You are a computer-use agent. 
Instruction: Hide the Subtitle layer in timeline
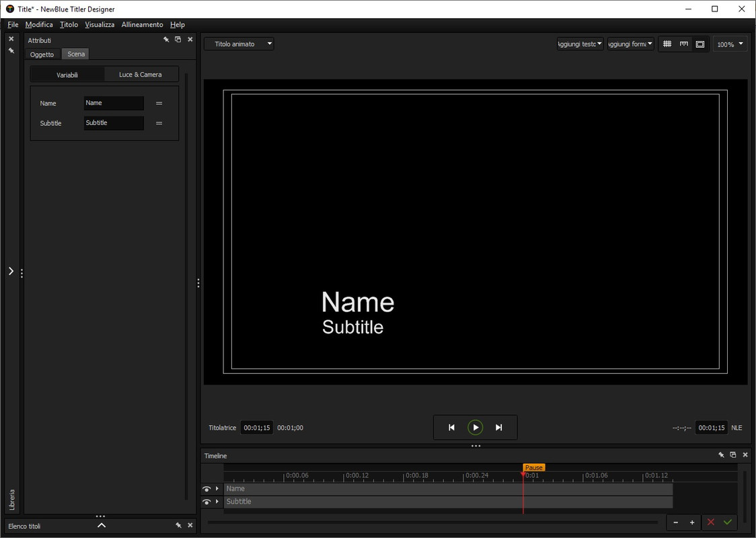206,502
